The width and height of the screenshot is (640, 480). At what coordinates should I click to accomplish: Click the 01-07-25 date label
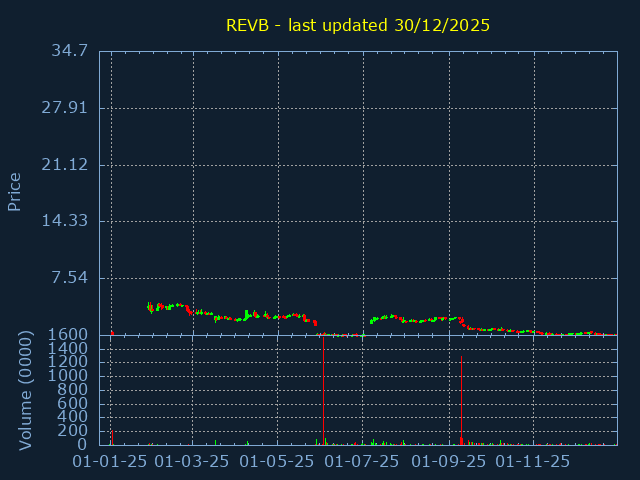pyautogui.click(x=363, y=462)
